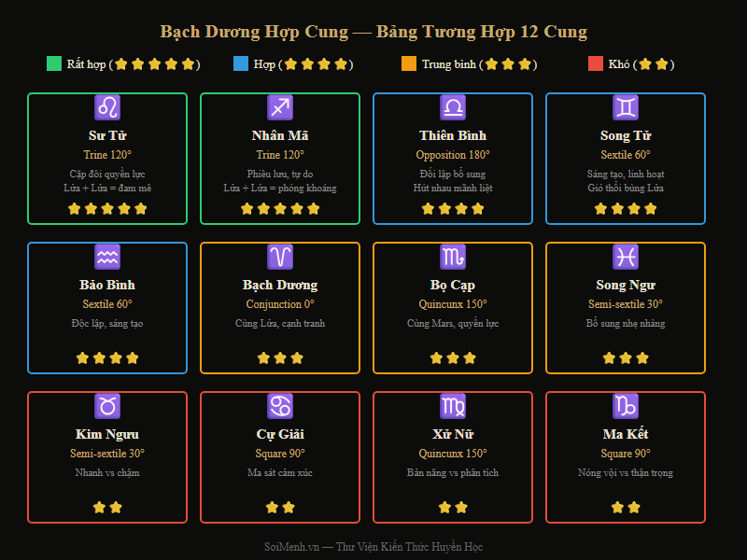747x560 pixels.
Task: Select the Sagittarius icon on Nhân Mã card
Action: [280, 105]
